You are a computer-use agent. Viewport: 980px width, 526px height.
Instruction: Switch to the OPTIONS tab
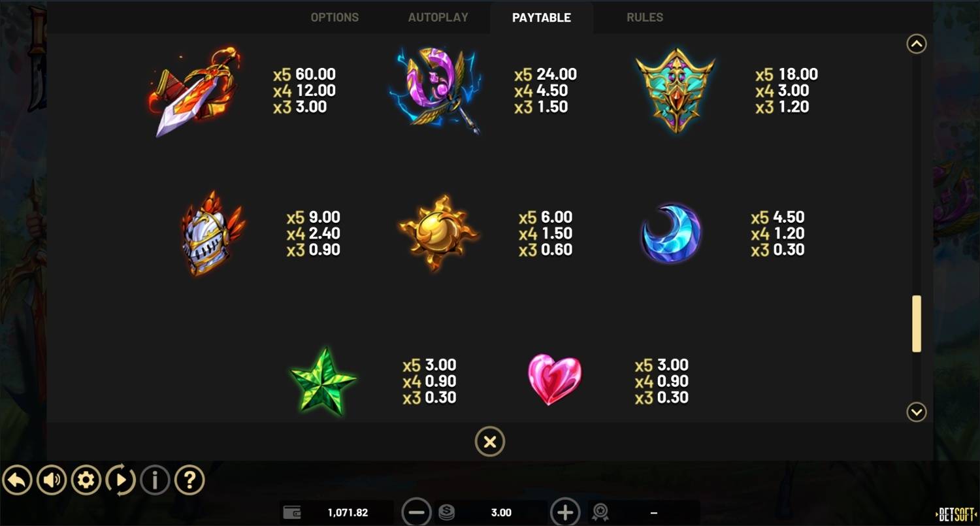coord(335,18)
